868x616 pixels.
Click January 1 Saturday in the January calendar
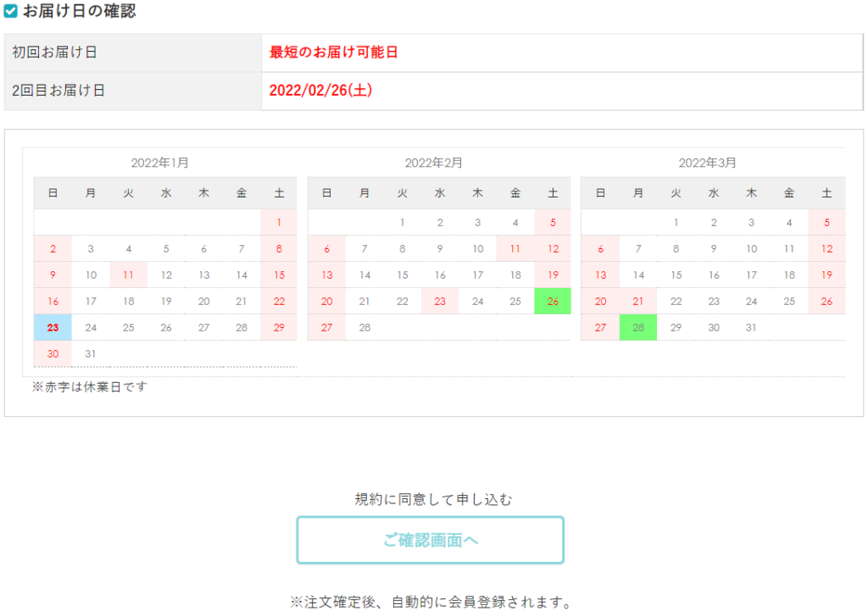pos(279,222)
